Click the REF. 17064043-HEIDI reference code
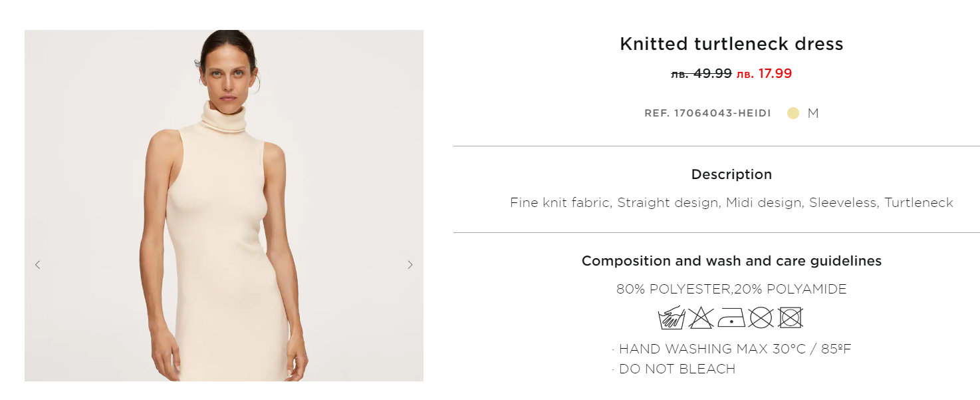The height and width of the screenshot is (400, 980). [707, 113]
